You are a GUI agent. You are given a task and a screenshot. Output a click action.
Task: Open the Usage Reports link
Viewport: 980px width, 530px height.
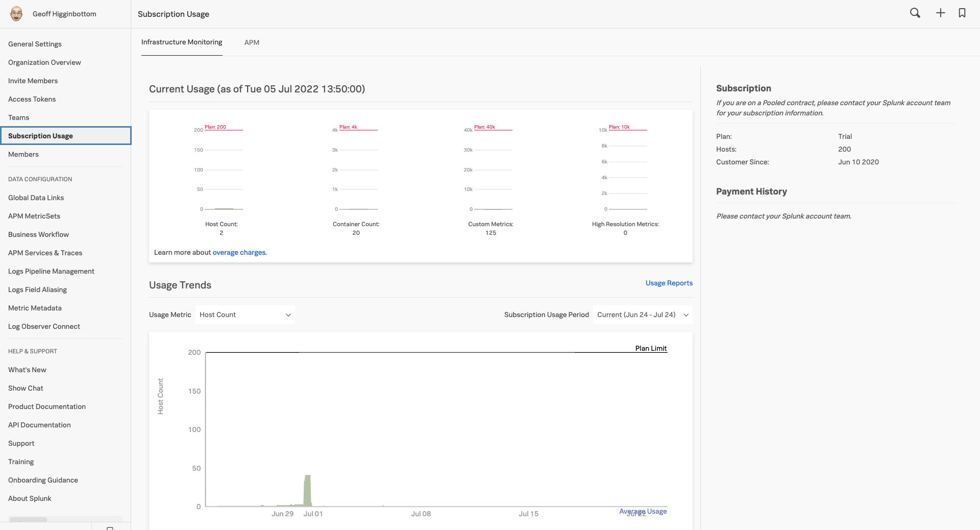(669, 283)
